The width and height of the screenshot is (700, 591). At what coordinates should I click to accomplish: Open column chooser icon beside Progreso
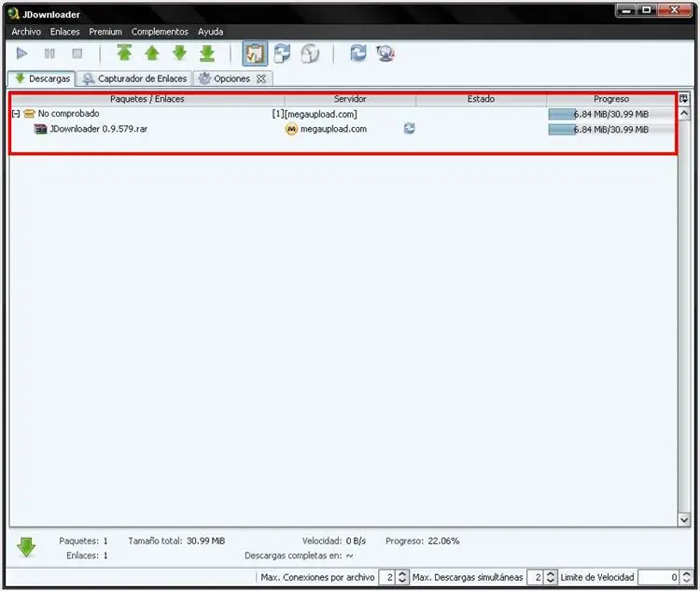[683, 99]
